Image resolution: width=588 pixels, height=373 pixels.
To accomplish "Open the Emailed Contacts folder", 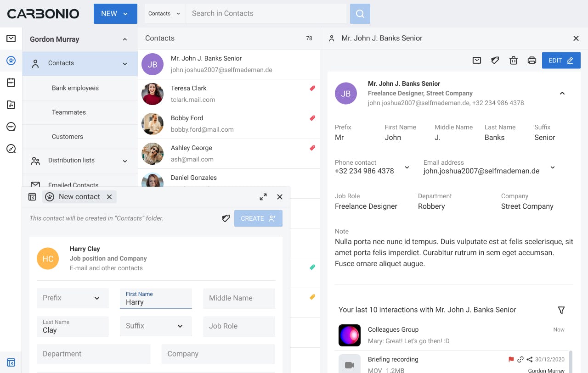I will [x=80, y=181].
